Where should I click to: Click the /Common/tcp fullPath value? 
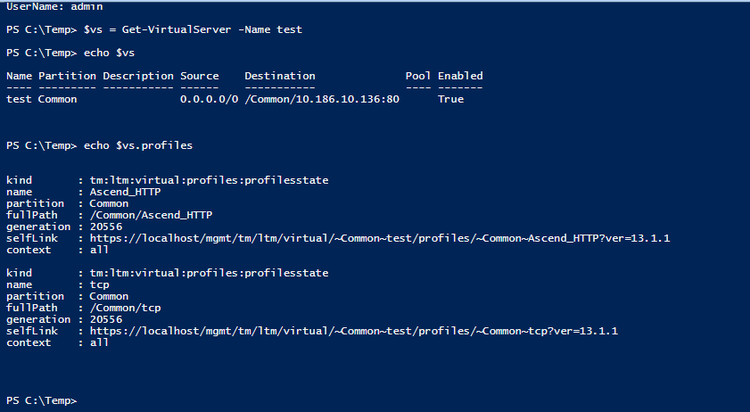125,306
